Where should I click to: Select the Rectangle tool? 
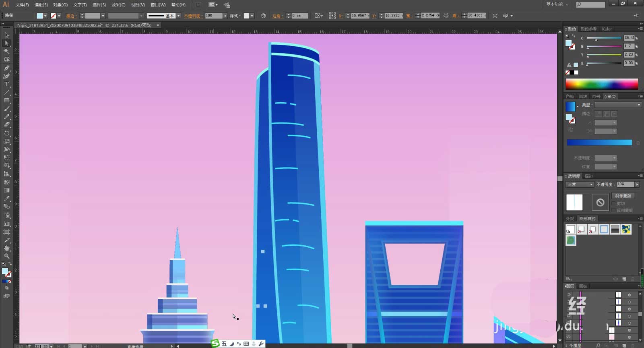pyautogui.click(x=6, y=100)
